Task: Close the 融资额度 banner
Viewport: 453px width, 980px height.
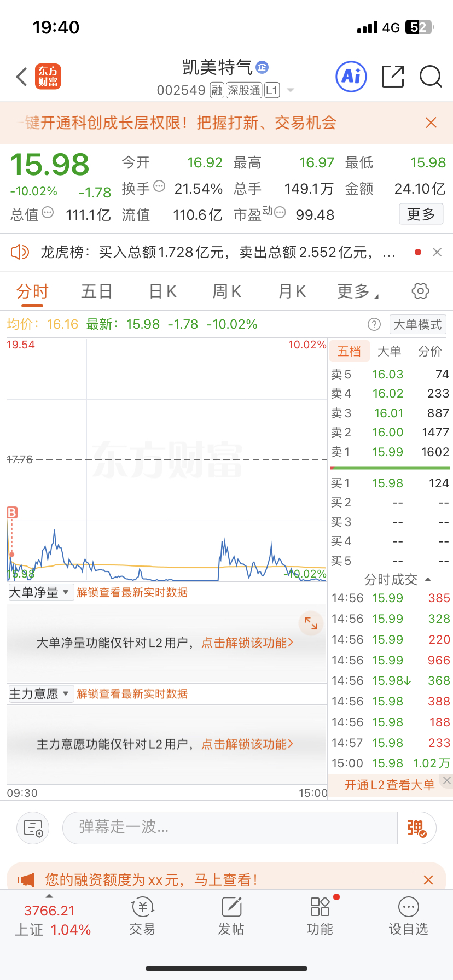Action: point(428,879)
